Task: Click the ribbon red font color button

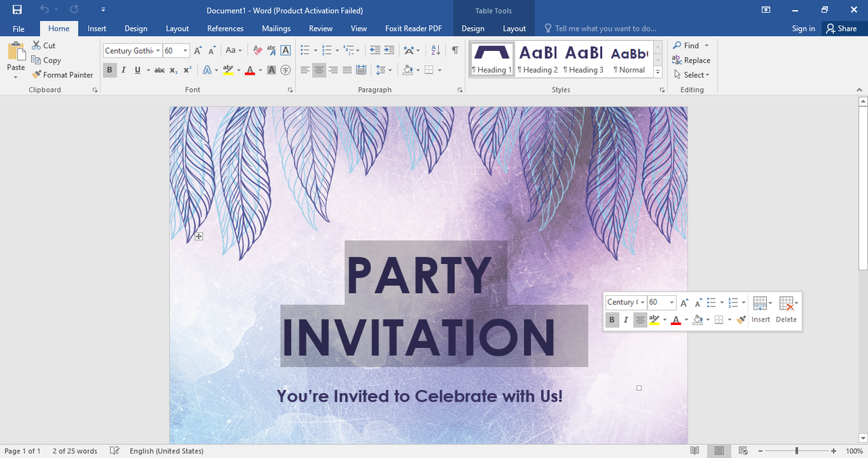Action: [250, 70]
